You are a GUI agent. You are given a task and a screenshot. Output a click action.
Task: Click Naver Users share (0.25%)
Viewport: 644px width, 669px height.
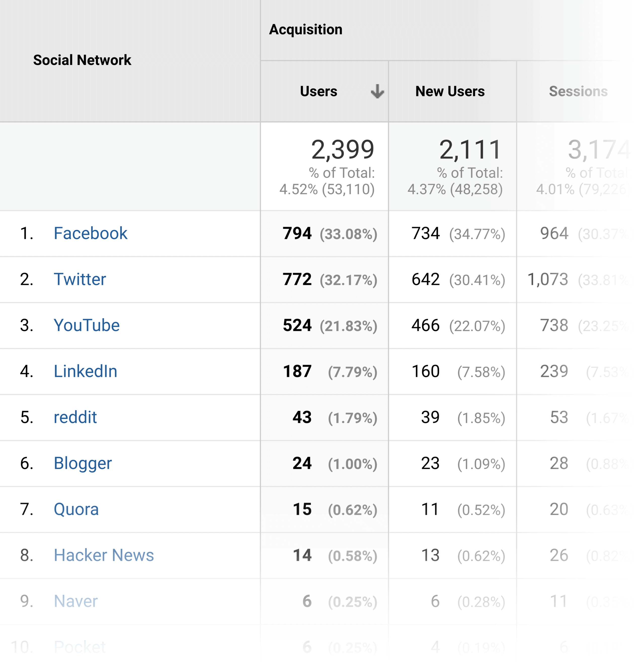352,602
